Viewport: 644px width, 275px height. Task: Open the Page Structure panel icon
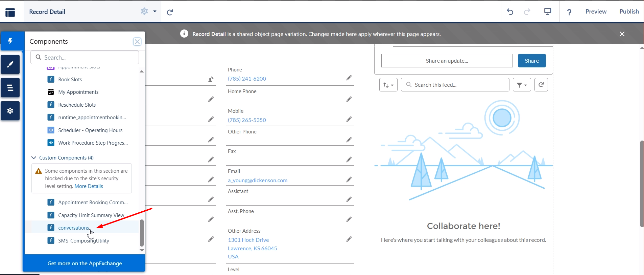(10, 88)
